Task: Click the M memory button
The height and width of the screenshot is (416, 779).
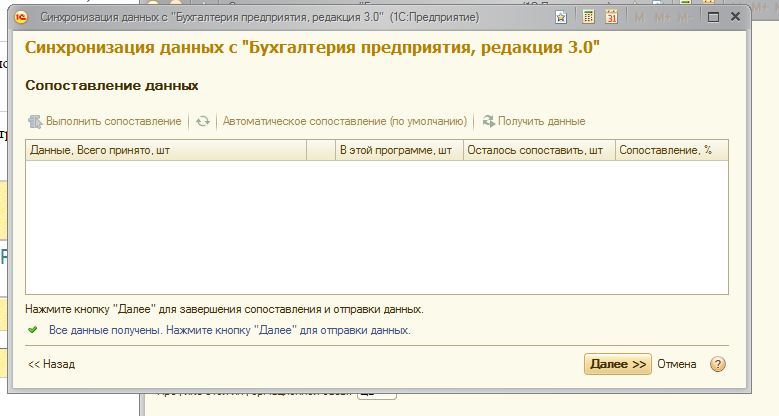Action: [x=639, y=17]
